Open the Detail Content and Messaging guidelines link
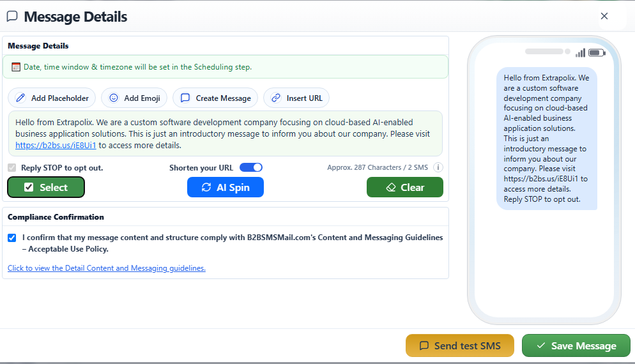The width and height of the screenshot is (635, 364). tap(107, 268)
